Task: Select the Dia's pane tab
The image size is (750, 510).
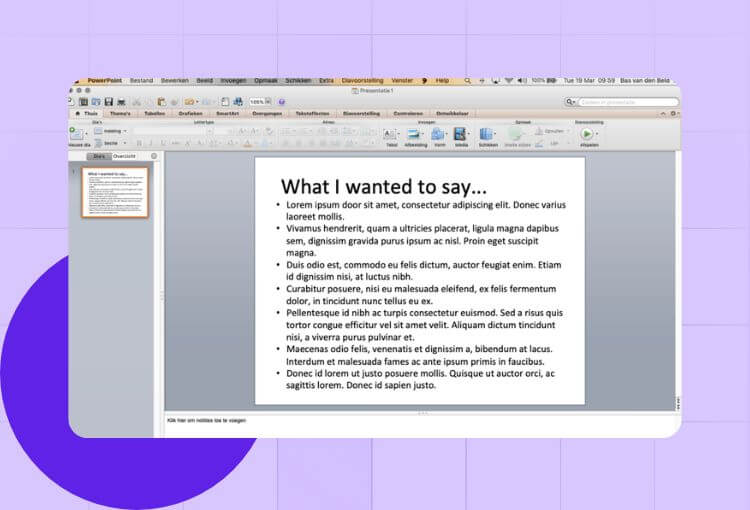Action: coord(99,156)
